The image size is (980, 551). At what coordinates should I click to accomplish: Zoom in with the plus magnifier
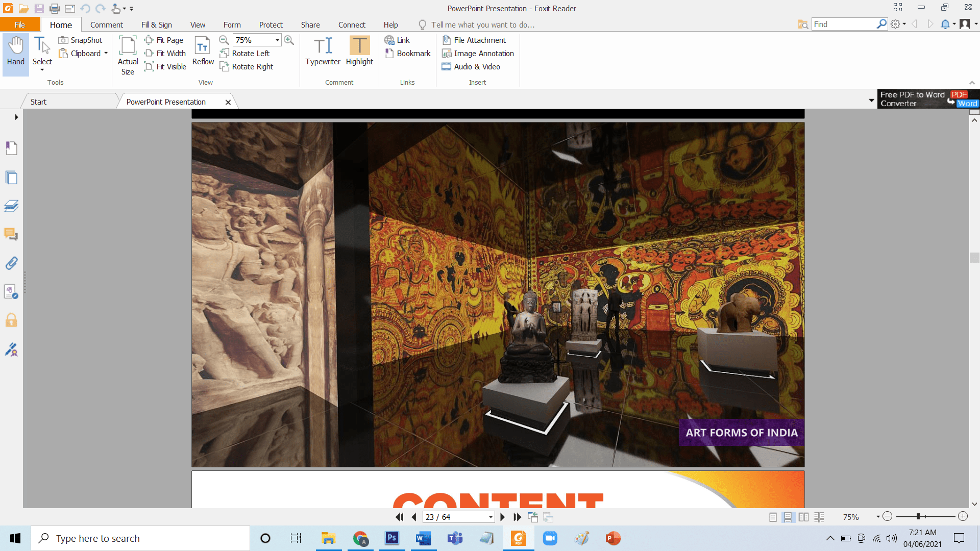tap(289, 40)
